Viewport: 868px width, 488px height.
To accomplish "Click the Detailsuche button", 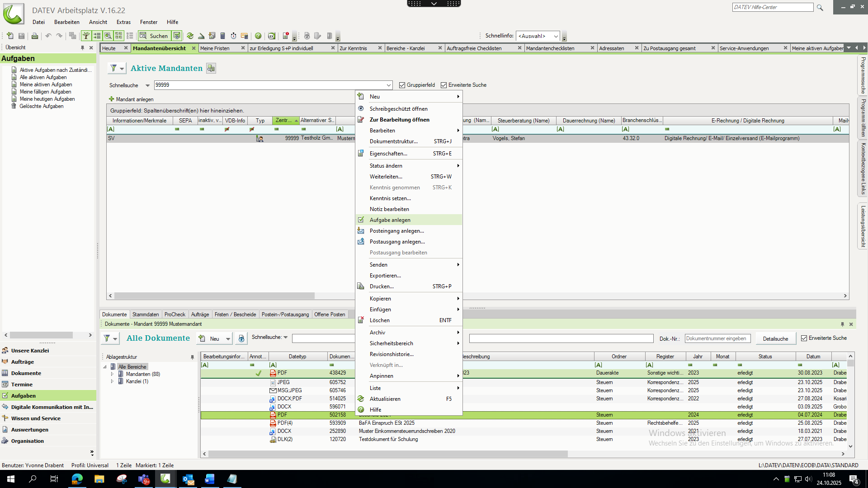I will coord(775,338).
